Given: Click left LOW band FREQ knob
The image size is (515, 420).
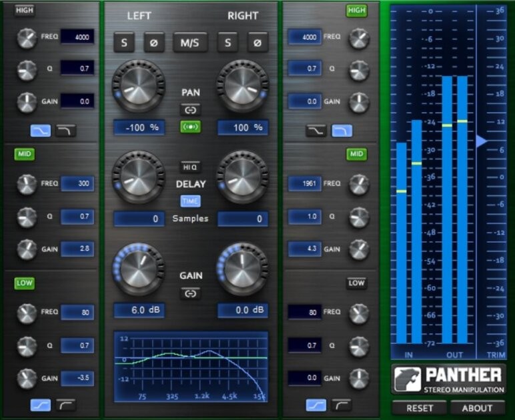Looking at the screenshot, I should pyautogui.click(x=27, y=313).
